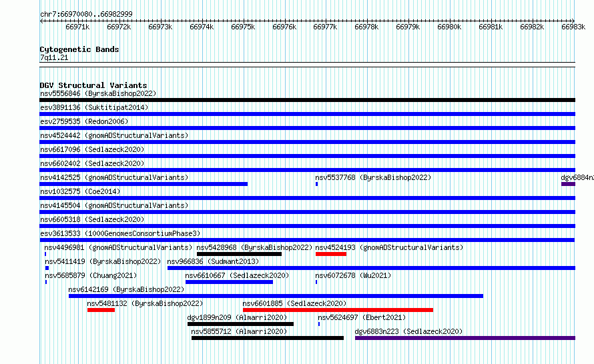Select the small blue nsv5537768 marker

[317, 184]
